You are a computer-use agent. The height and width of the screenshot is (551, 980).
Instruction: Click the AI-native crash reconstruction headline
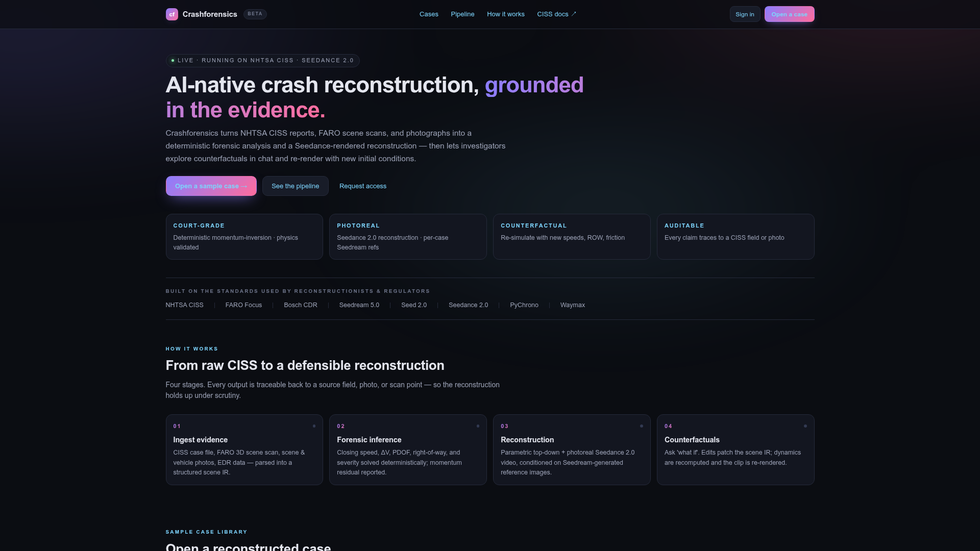pos(375,97)
